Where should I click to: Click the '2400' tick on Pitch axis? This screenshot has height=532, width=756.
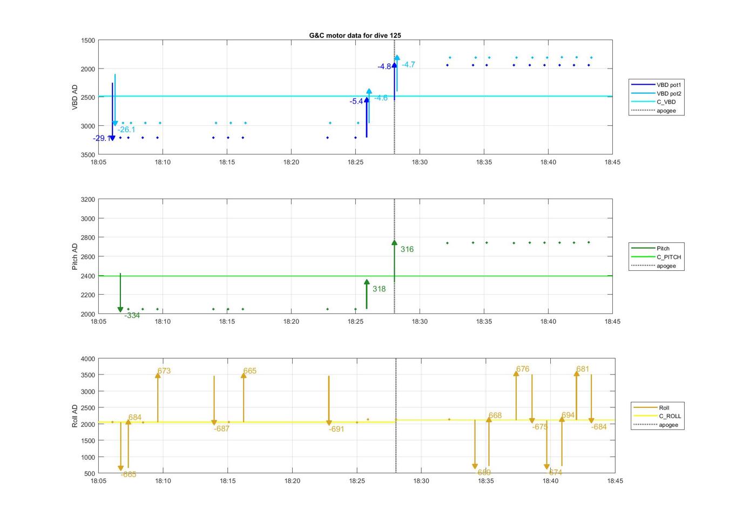(87, 276)
